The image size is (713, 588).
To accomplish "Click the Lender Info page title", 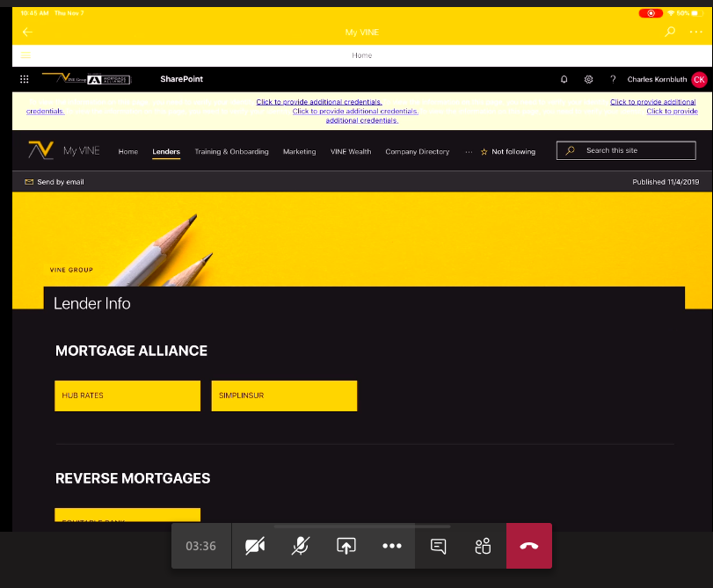I will (91, 303).
